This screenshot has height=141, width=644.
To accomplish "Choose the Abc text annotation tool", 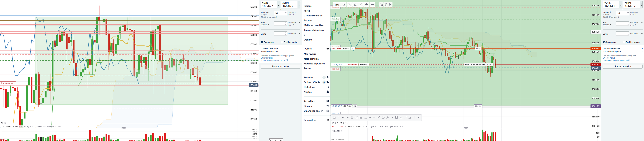I will click(401, 117).
